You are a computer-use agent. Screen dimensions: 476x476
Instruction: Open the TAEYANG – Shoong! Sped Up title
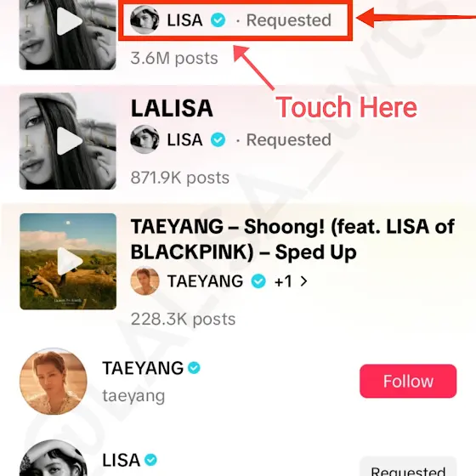[x=292, y=239]
